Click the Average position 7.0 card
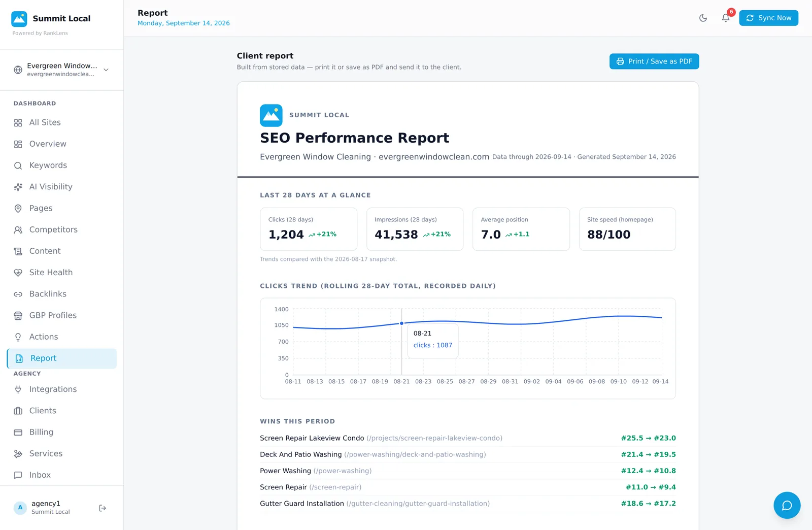Viewport: 812px width, 530px height. tap(521, 229)
